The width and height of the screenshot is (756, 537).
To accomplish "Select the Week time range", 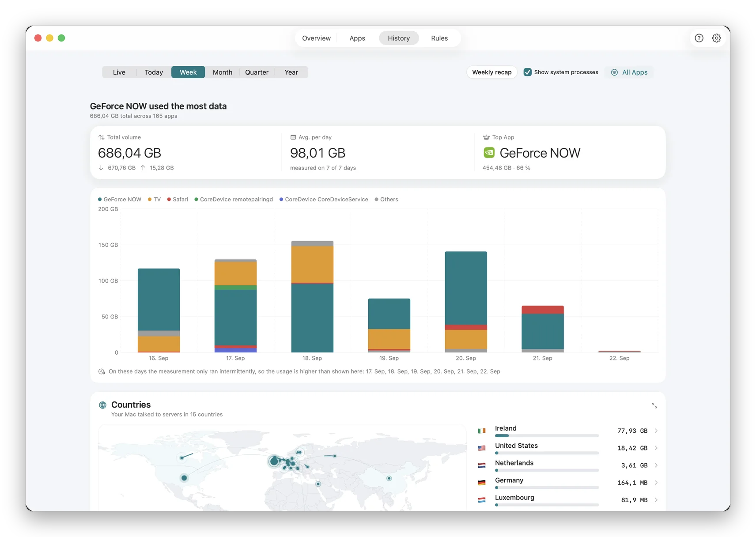I will (x=188, y=72).
